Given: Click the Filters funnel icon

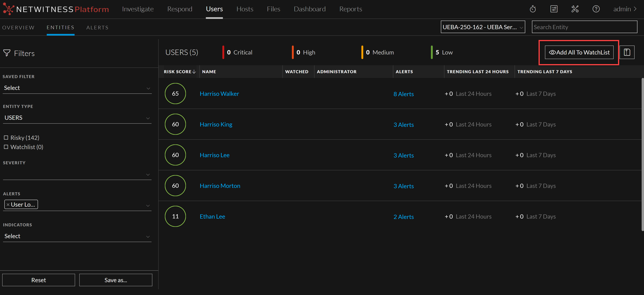Looking at the screenshot, I should [7, 53].
